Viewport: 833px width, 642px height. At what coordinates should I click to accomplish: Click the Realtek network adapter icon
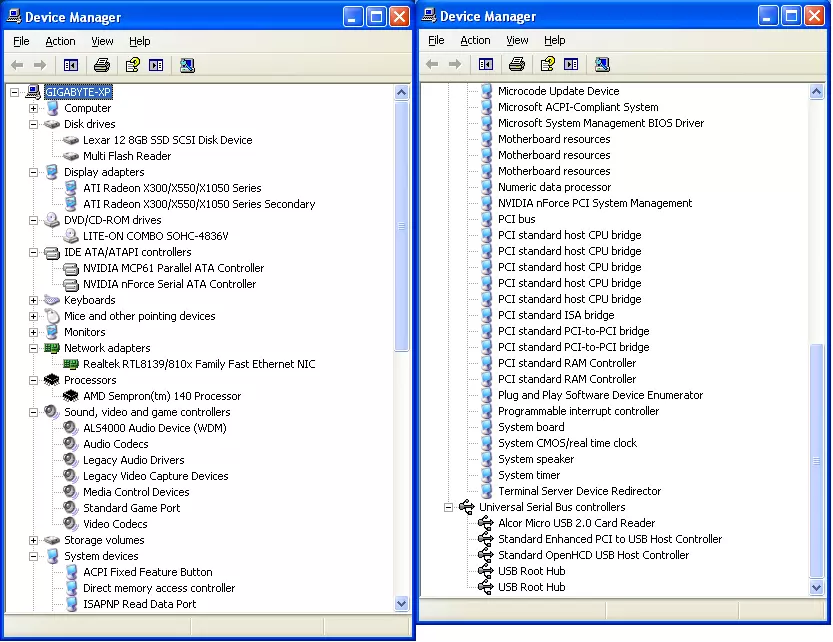point(71,364)
